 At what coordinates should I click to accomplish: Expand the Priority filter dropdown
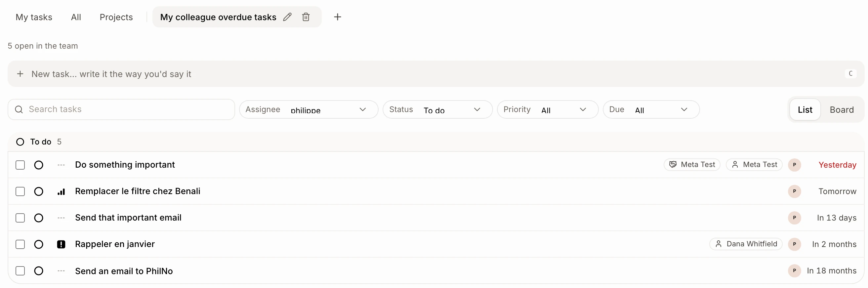(x=548, y=109)
